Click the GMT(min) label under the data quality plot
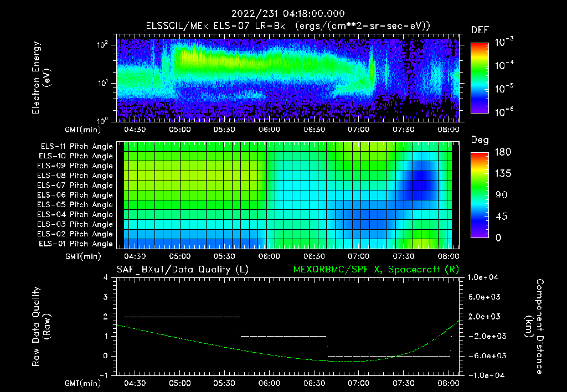 point(83,384)
